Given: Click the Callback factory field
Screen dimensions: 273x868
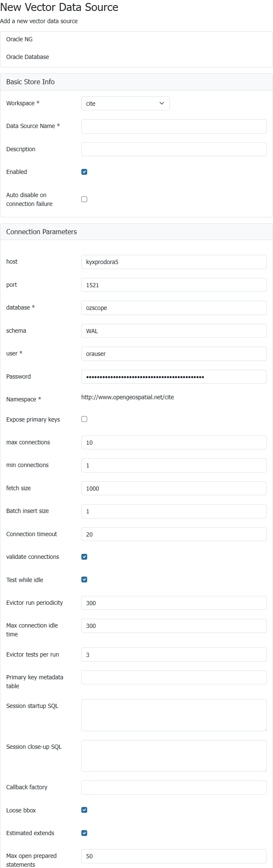Looking at the screenshot, I should pyautogui.click(x=174, y=788).
